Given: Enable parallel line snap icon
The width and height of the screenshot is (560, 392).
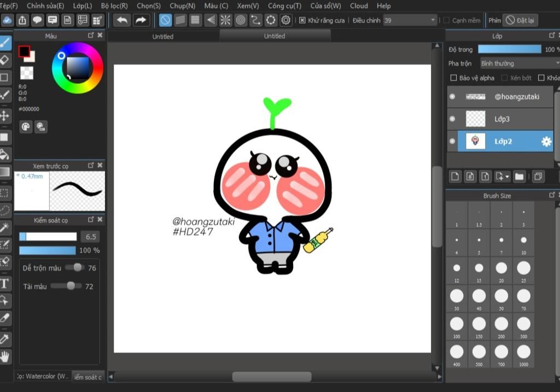Looking at the screenshot, I should click(180, 20).
